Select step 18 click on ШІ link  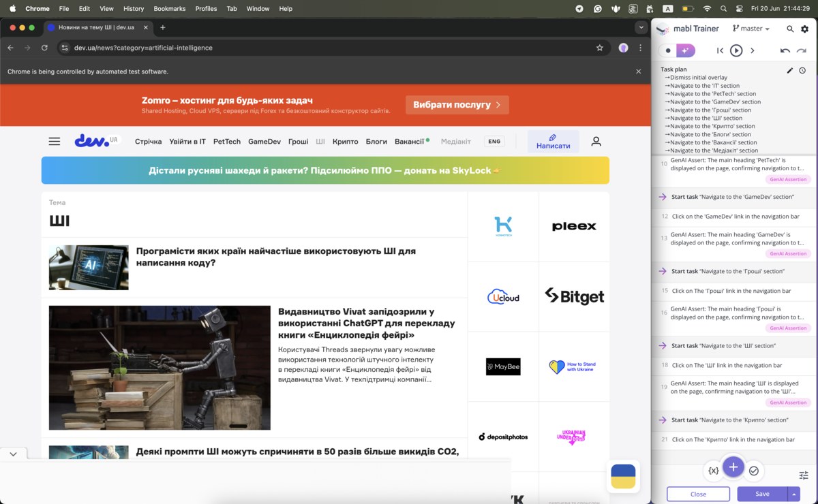733,365
